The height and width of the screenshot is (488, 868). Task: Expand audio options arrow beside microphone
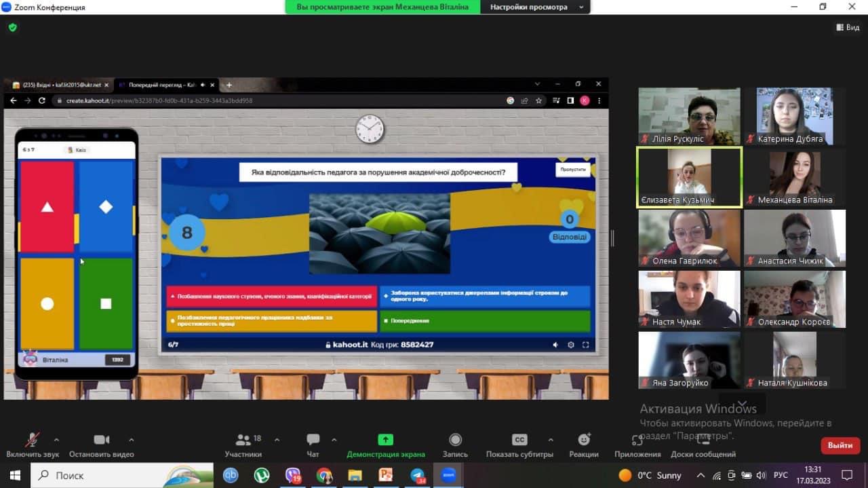pos(56,439)
